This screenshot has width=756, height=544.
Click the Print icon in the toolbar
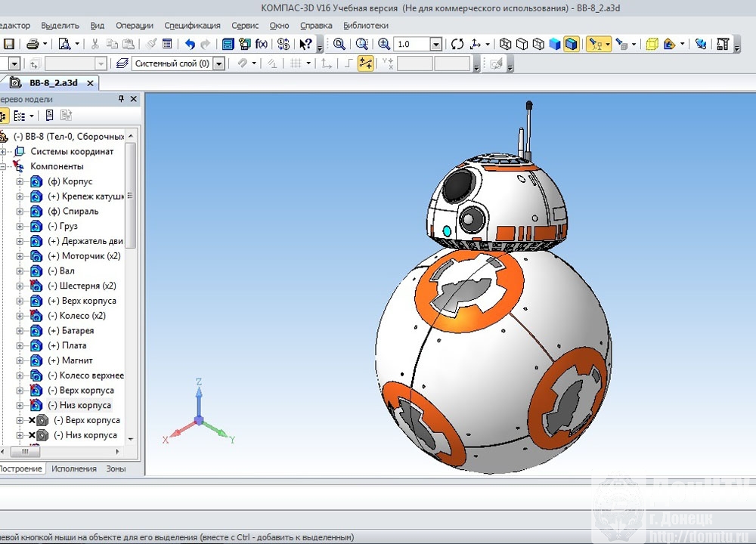tap(33, 45)
